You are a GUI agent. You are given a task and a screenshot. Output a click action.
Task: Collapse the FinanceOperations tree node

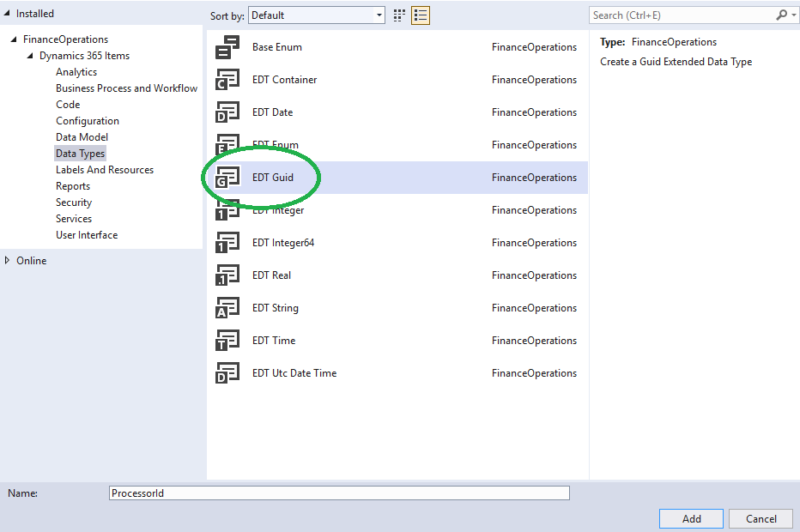14,39
